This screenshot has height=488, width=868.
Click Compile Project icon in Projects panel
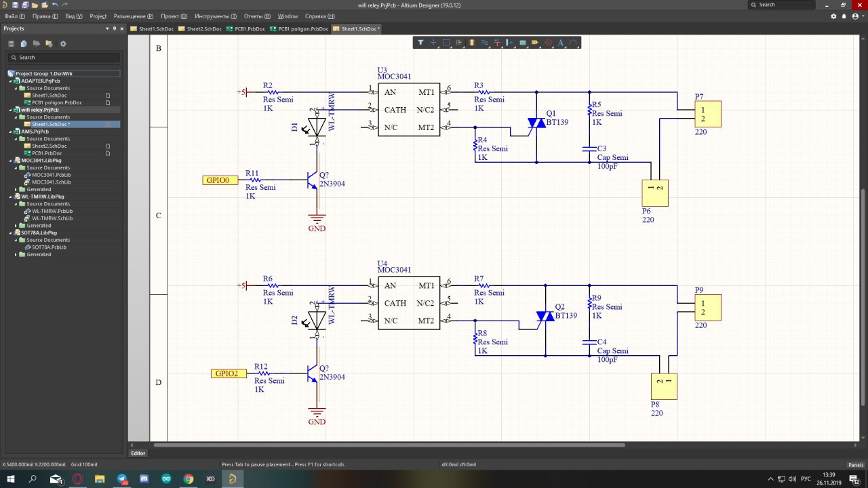24,43
